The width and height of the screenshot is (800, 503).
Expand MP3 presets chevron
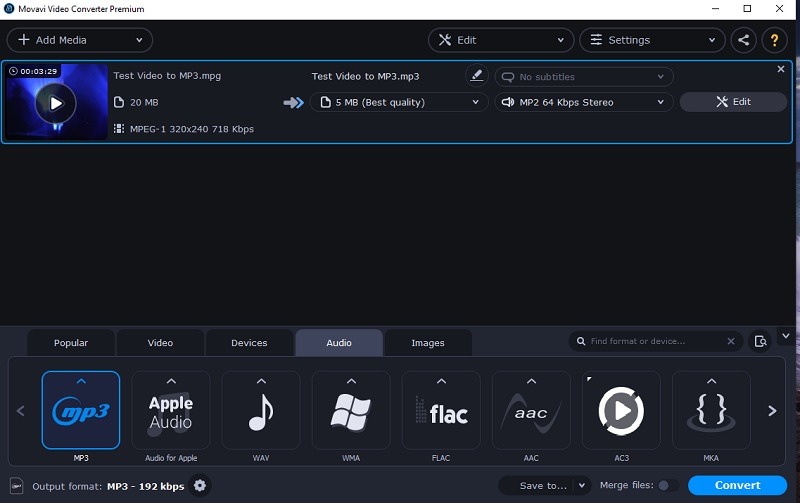[81, 381]
